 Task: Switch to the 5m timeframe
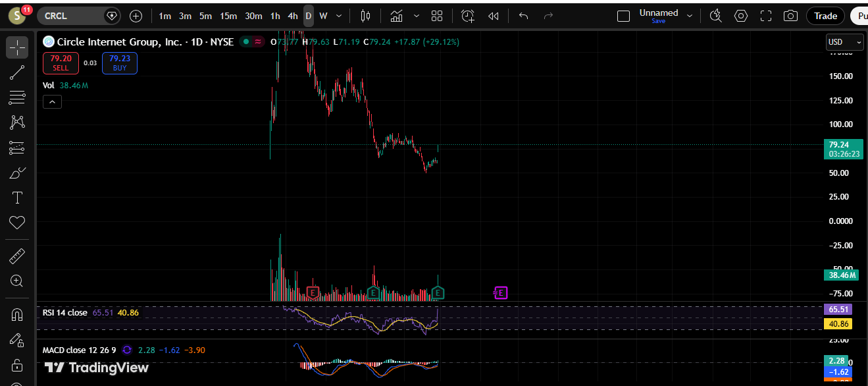tap(205, 16)
